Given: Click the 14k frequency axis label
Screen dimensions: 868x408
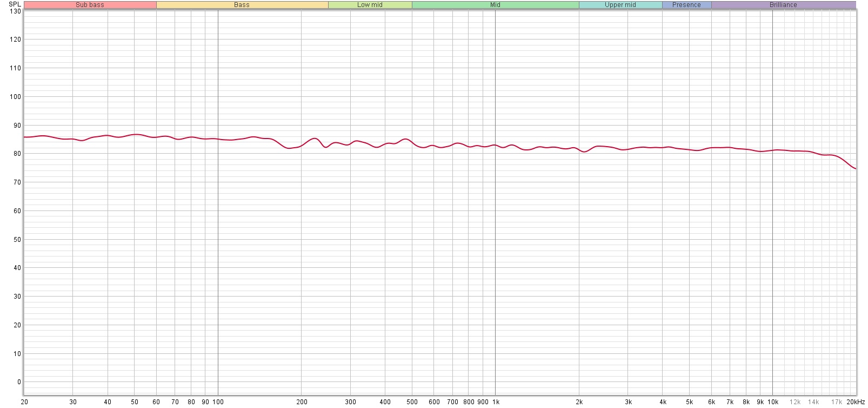Looking at the screenshot, I should (x=813, y=402).
